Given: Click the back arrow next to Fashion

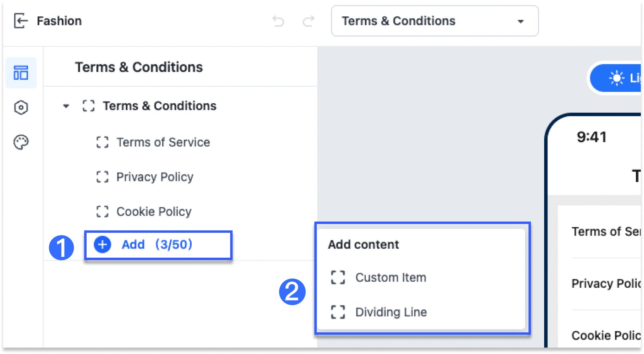Looking at the screenshot, I should (20, 20).
